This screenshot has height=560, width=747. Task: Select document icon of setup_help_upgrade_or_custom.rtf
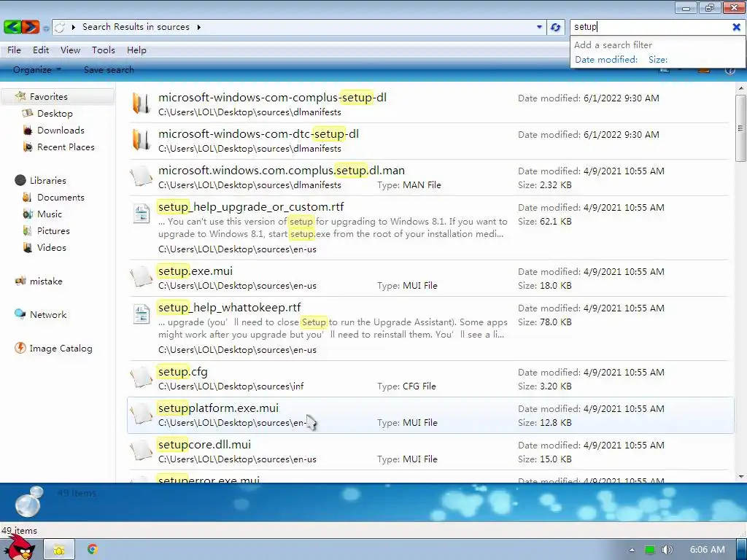tap(142, 214)
